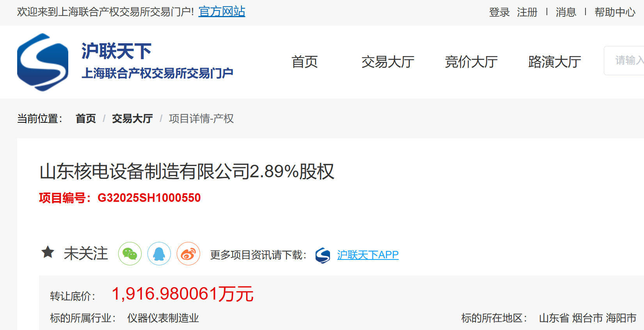Click 首页 in the breadcrumb
This screenshot has width=644, height=330.
coord(86,118)
